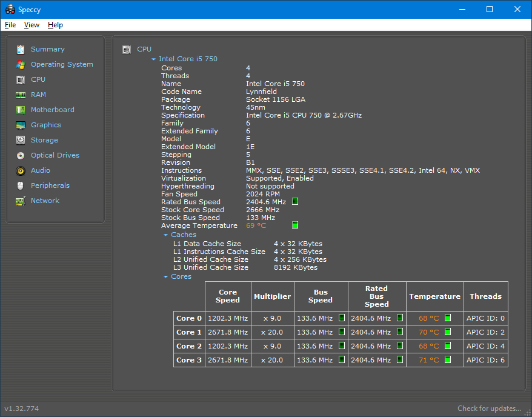The height and width of the screenshot is (417, 532).
Task: Open the File menu
Action: pyautogui.click(x=10, y=25)
